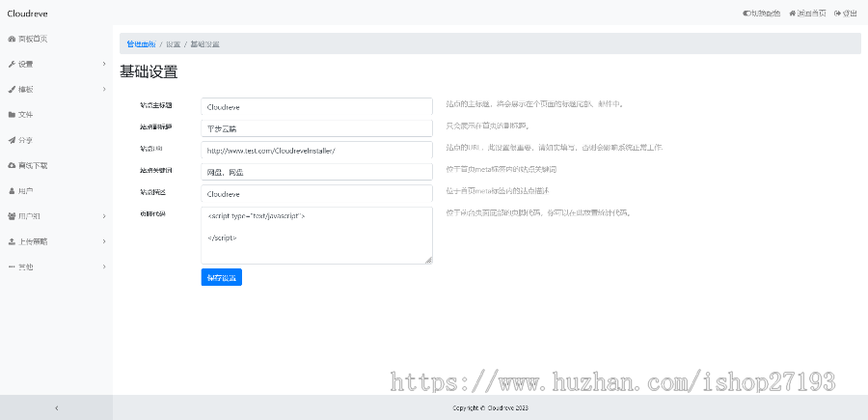Click the upload icon for 上传策略
The width and height of the screenshot is (868, 420).
12,241
